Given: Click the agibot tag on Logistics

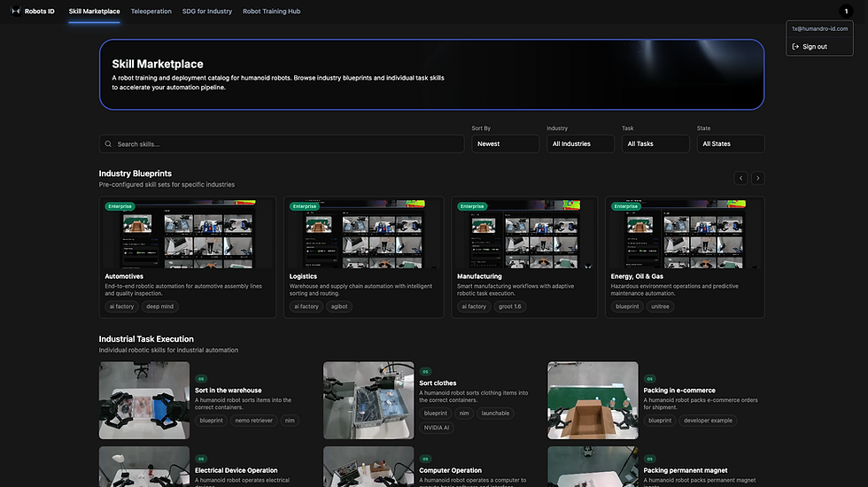Looking at the screenshot, I should click(x=339, y=306).
